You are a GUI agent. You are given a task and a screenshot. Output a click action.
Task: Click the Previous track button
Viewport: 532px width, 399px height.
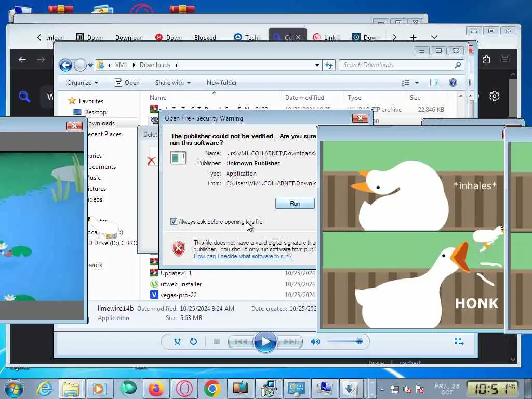tap(241, 342)
